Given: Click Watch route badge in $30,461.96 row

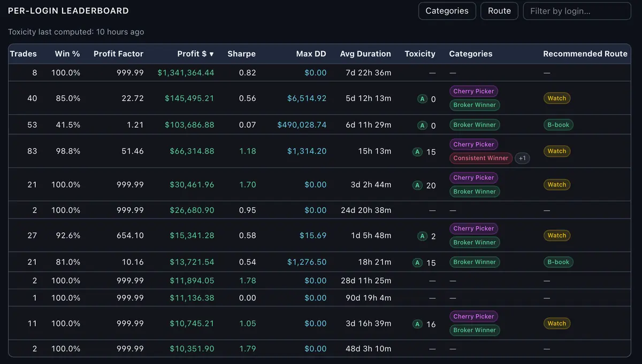Looking at the screenshot, I should (557, 184).
